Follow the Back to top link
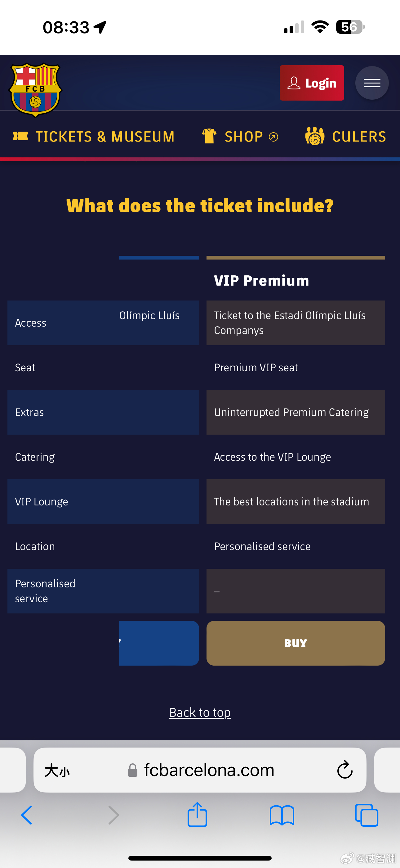 tap(200, 712)
